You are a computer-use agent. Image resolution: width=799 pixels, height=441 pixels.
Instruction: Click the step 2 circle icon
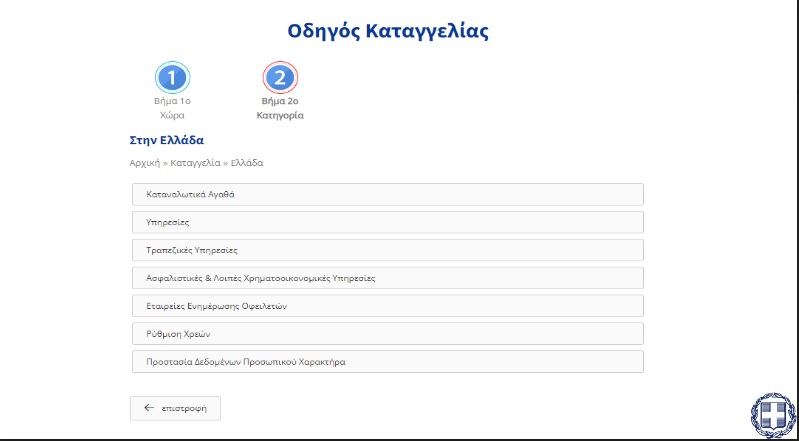pos(280,77)
